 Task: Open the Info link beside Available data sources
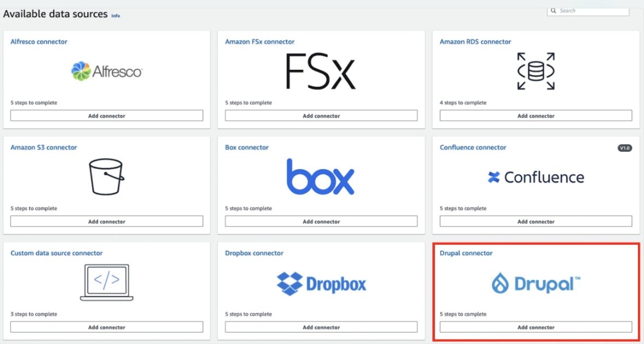[116, 16]
